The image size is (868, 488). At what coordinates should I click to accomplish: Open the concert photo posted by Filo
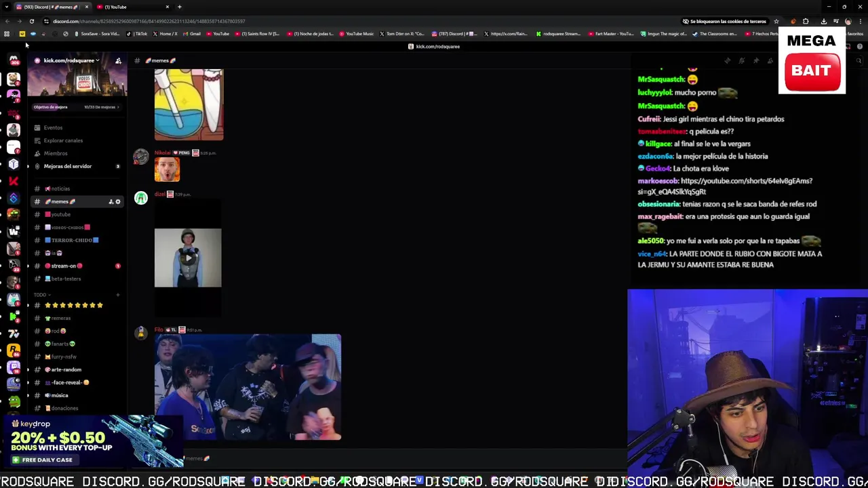pos(248,387)
